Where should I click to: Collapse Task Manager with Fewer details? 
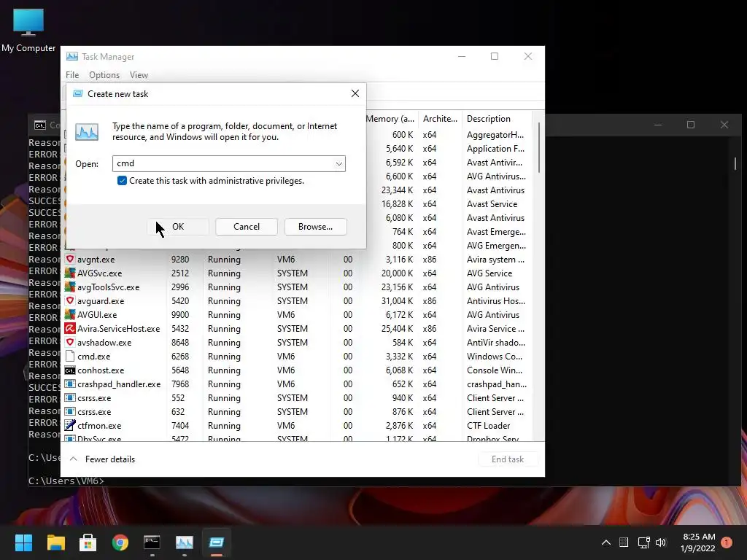[x=103, y=459]
